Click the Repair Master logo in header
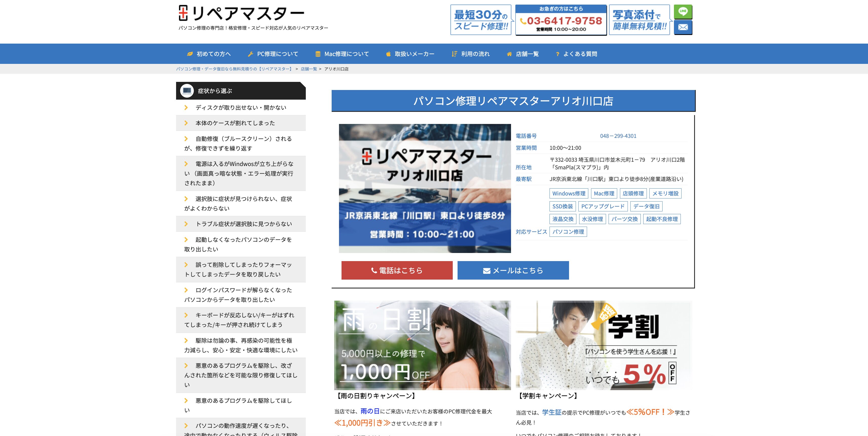The width and height of the screenshot is (868, 436). pyautogui.click(x=241, y=13)
